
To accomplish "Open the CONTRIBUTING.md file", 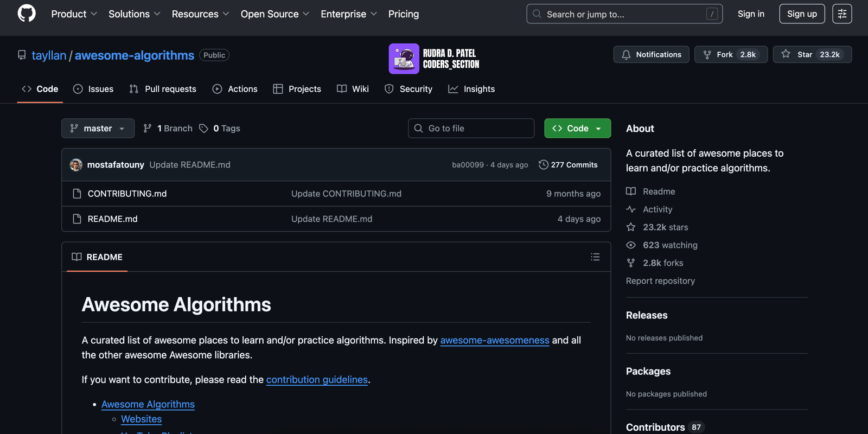I will [x=127, y=194].
